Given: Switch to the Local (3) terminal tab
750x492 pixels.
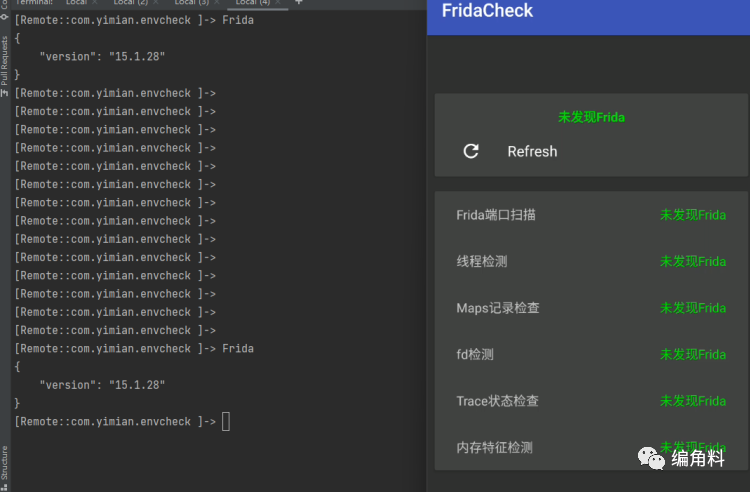Looking at the screenshot, I should tap(191, 2).
